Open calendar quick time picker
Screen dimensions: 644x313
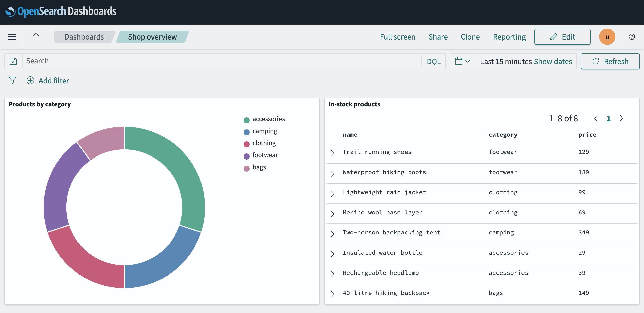463,61
